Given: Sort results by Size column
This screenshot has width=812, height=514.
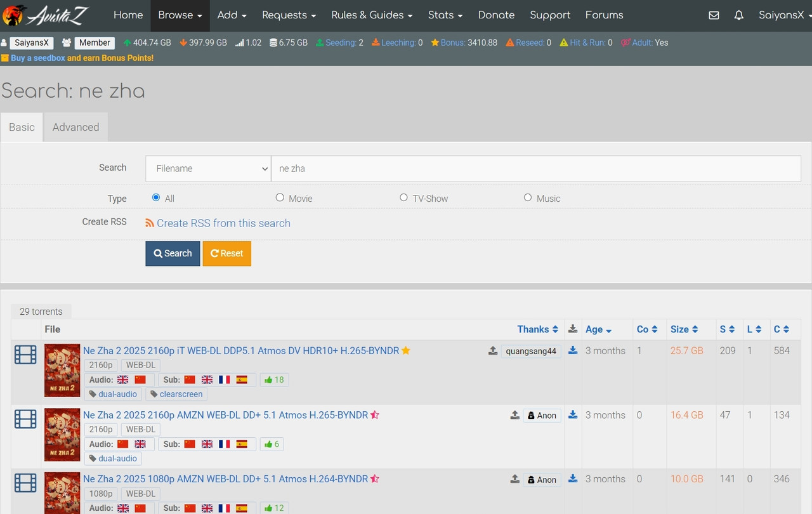Looking at the screenshot, I should [684, 329].
